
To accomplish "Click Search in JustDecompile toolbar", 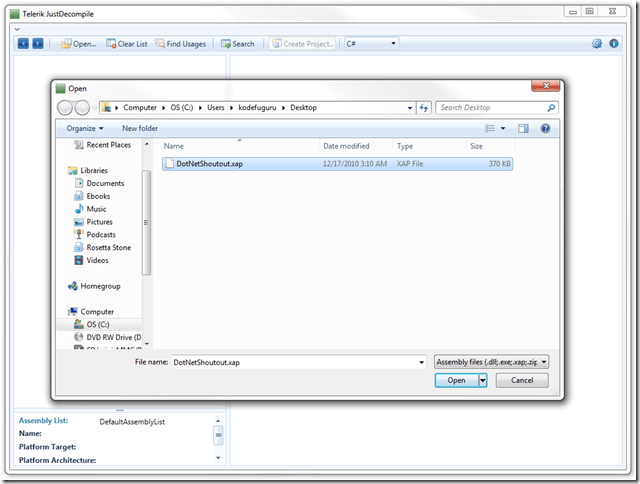I will coord(238,44).
